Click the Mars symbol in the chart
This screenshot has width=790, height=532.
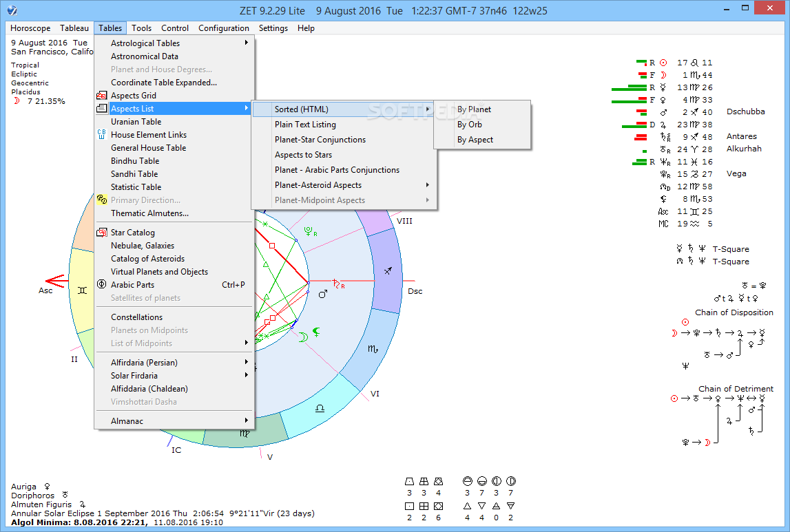(x=323, y=293)
